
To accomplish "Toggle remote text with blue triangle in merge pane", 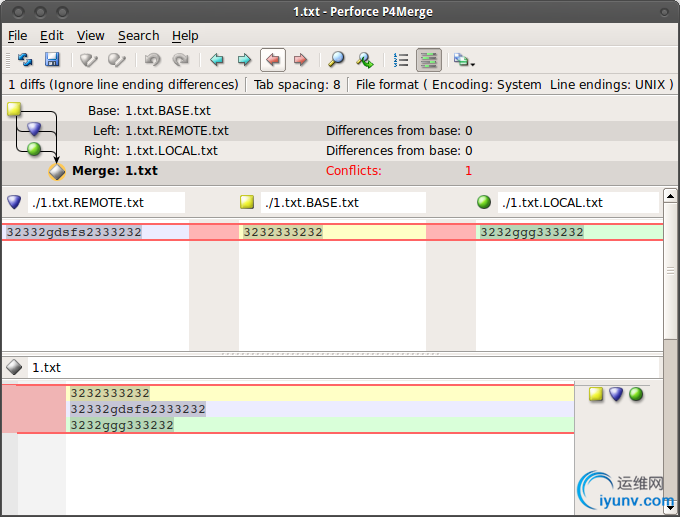I will coord(616,394).
